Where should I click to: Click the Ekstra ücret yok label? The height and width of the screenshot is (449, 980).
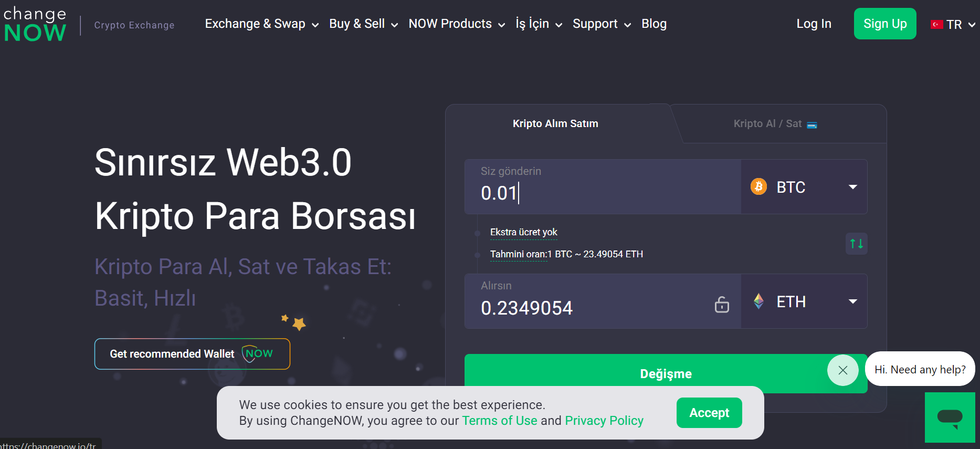(x=523, y=232)
